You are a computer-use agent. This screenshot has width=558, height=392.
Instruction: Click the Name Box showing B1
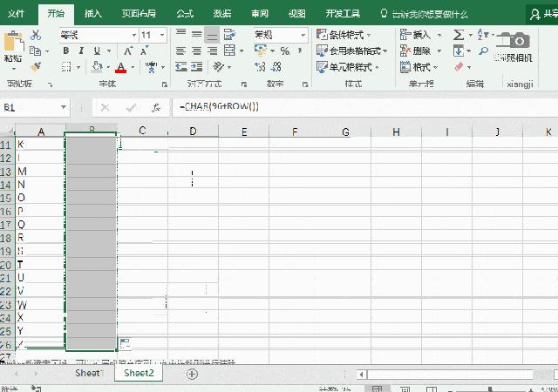[x=35, y=107]
